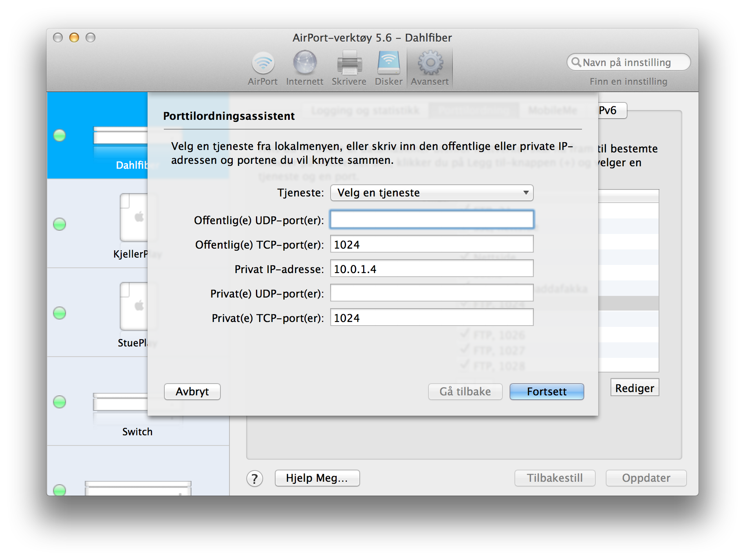The height and width of the screenshot is (560, 745).
Task: Click the Navn på innstilling search field
Action: coord(628,62)
